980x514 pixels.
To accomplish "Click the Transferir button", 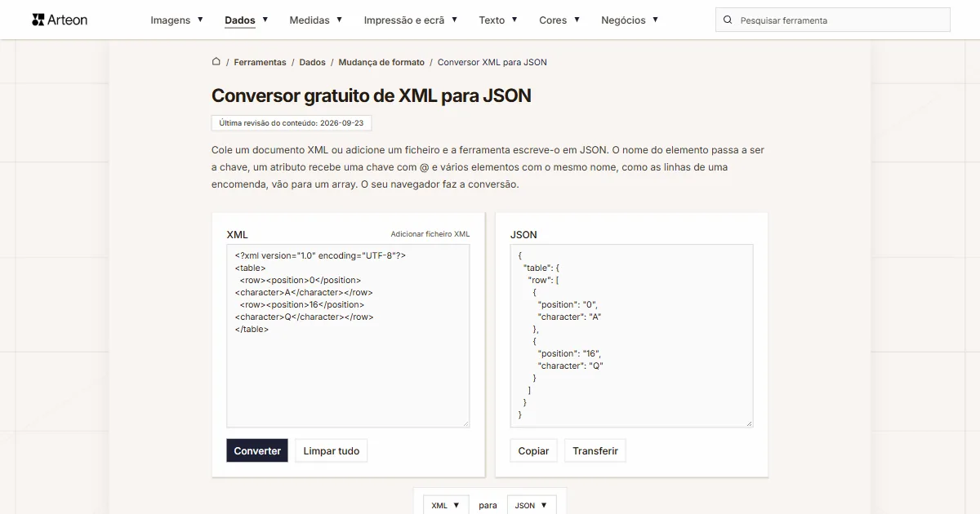I will pos(595,450).
